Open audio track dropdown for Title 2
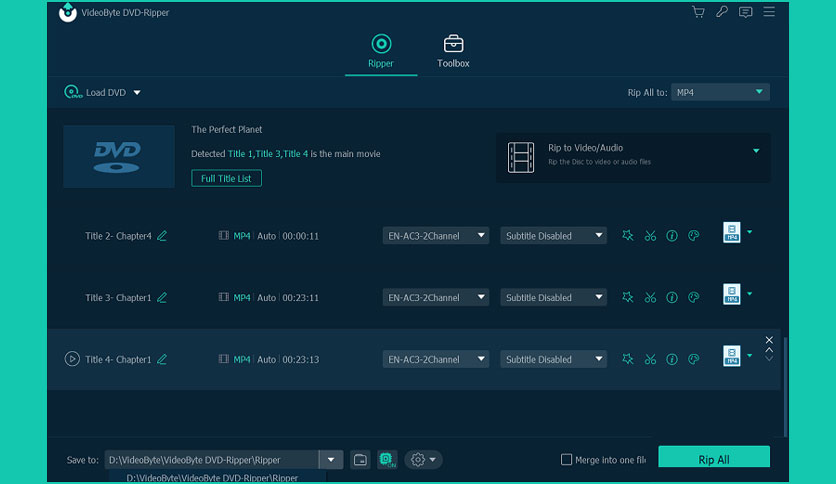The height and width of the screenshot is (484, 836). pos(436,236)
